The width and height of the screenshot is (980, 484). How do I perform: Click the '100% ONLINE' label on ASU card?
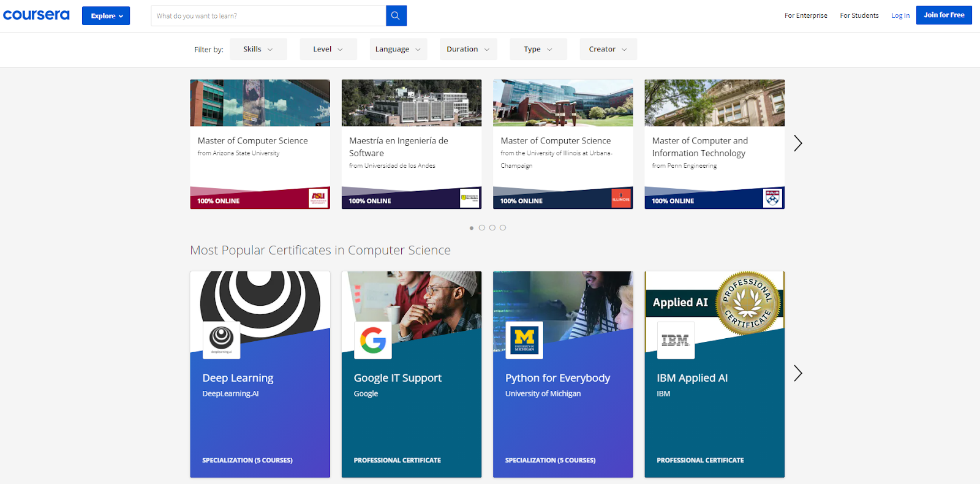coord(219,201)
